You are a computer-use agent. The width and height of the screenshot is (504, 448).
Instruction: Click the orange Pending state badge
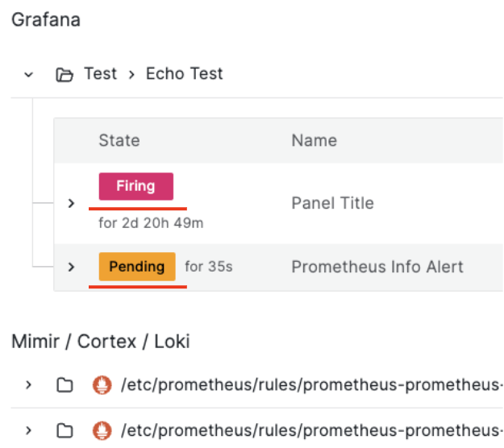tap(137, 267)
